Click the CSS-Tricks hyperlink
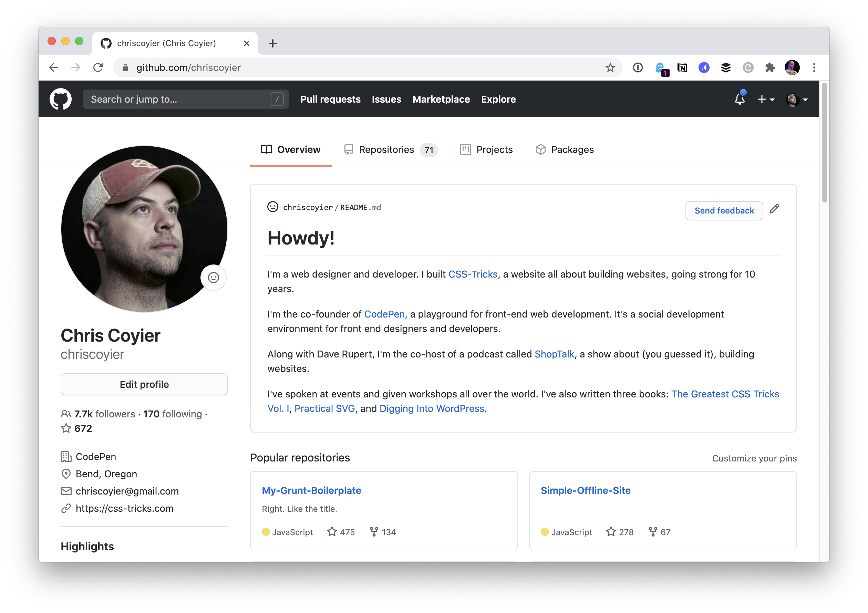The width and height of the screenshot is (868, 613). 473,273
